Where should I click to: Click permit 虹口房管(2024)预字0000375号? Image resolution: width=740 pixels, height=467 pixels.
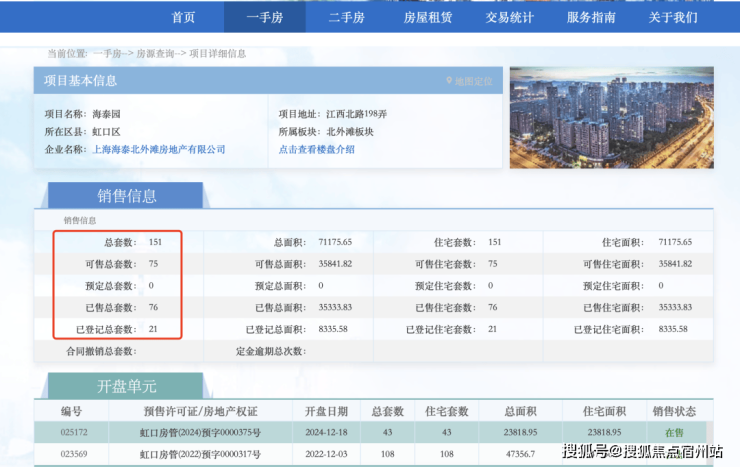[x=200, y=433]
